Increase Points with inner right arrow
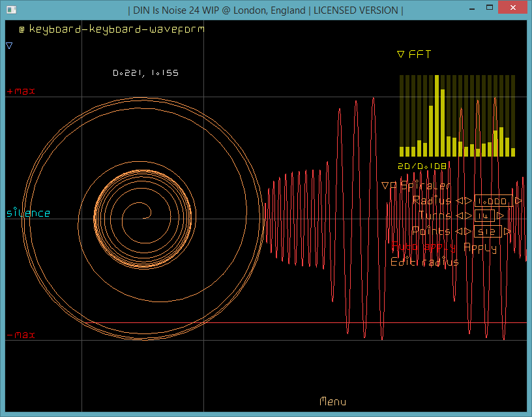 (468, 231)
